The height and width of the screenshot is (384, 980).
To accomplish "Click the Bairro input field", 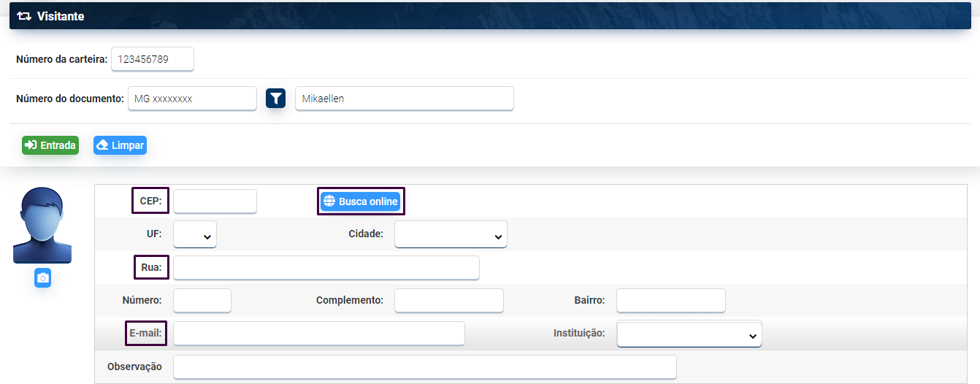I will click(670, 301).
